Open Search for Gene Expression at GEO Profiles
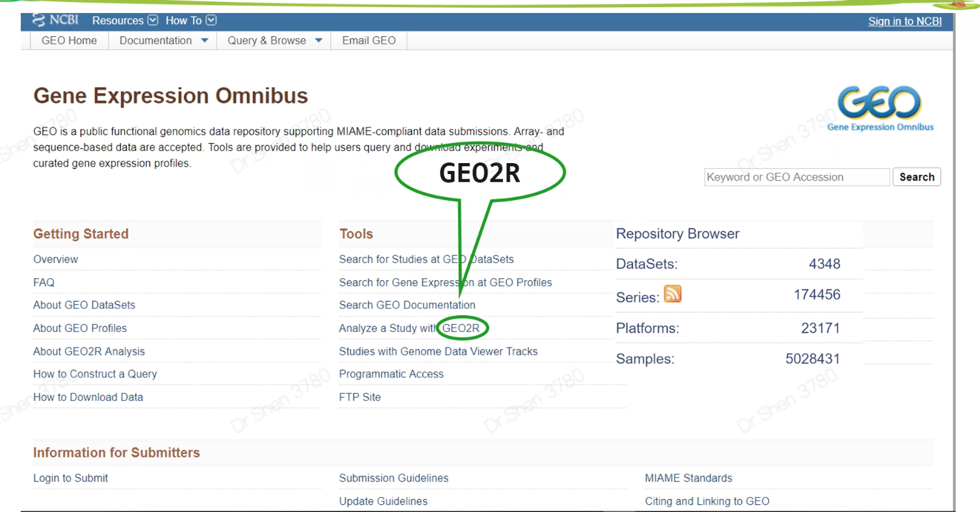Screen dimensions: 980x512 (445, 283)
